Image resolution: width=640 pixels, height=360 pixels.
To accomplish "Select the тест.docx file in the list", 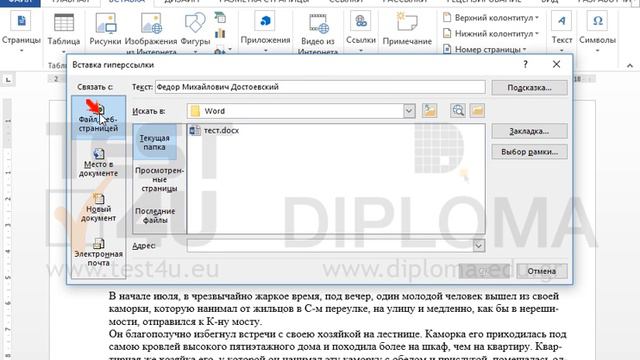I will coord(215,131).
